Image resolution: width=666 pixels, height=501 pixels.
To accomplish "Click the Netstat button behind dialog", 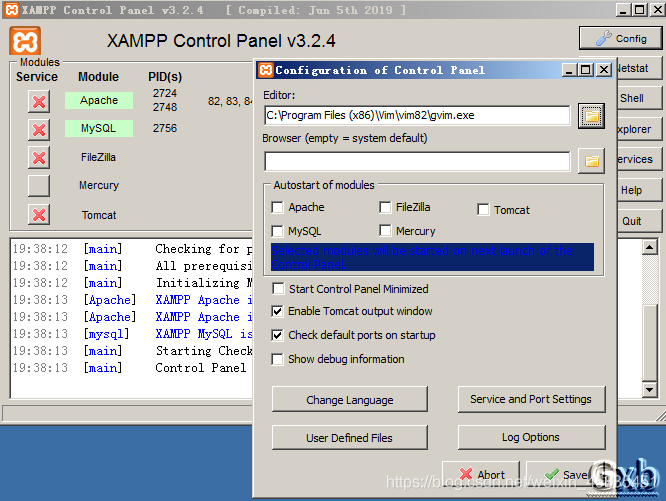I will (638, 68).
